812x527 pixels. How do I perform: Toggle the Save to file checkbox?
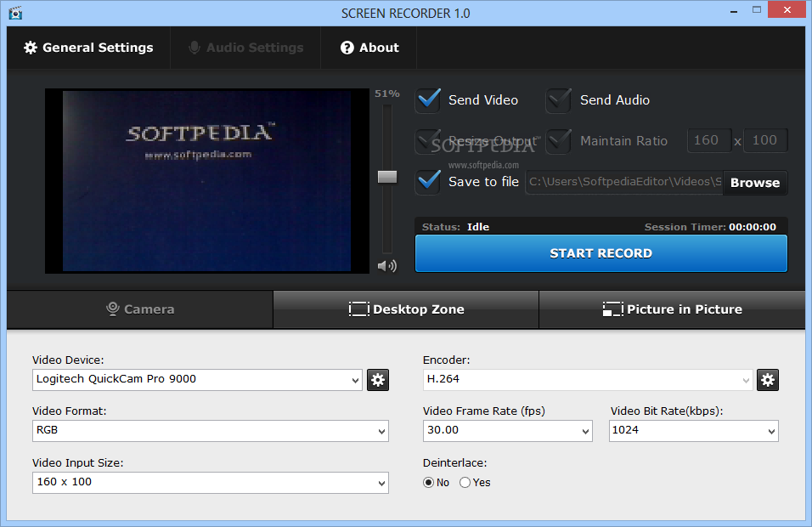(428, 182)
